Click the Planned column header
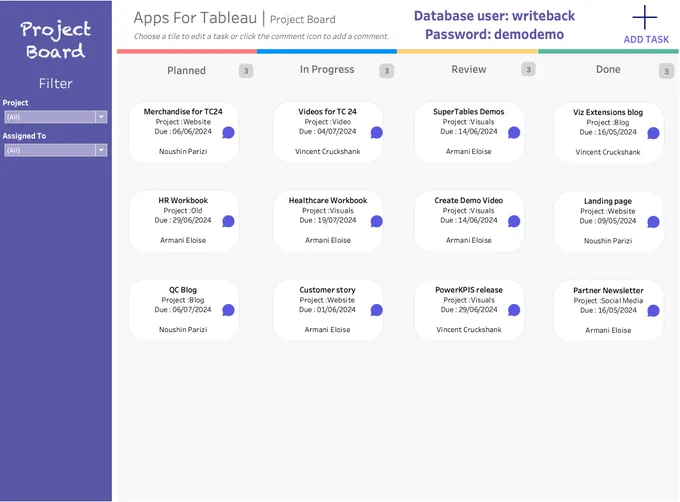The width and height of the screenshot is (680, 502). (x=186, y=70)
